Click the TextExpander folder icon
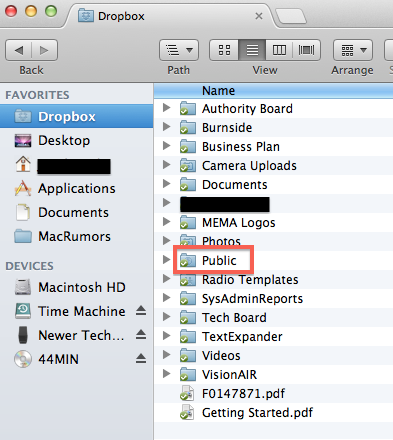The height and width of the screenshot is (440, 393). (x=188, y=337)
